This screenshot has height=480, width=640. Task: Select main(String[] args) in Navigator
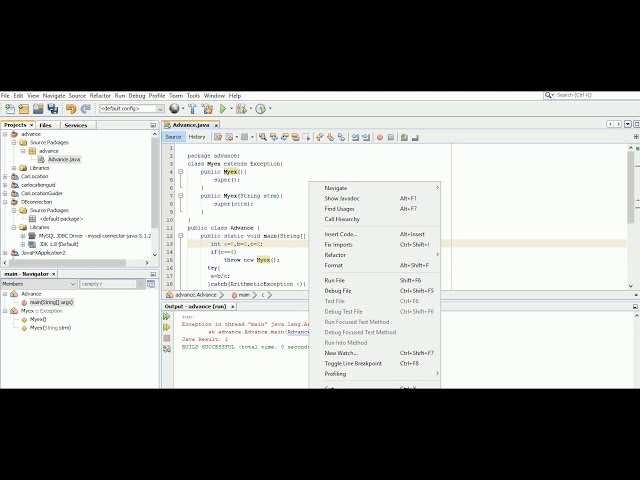51,302
